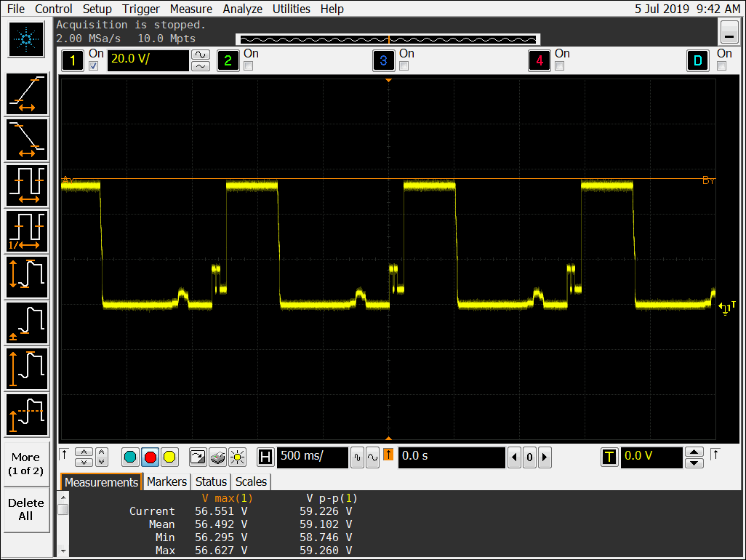Switch to the Measurements tab
The height and width of the screenshot is (560, 746).
click(101, 482)
